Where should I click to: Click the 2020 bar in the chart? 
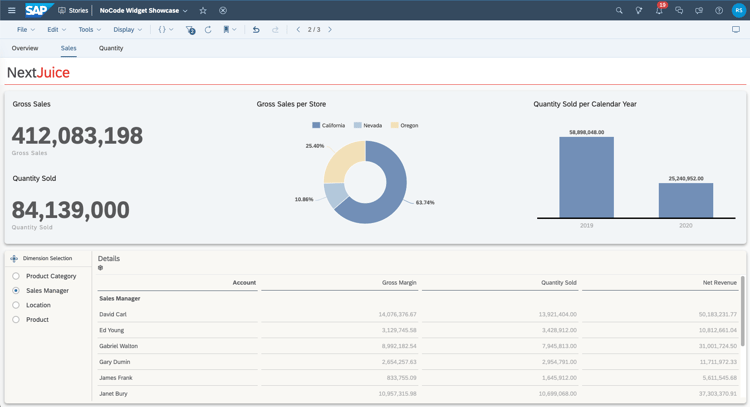686,200
